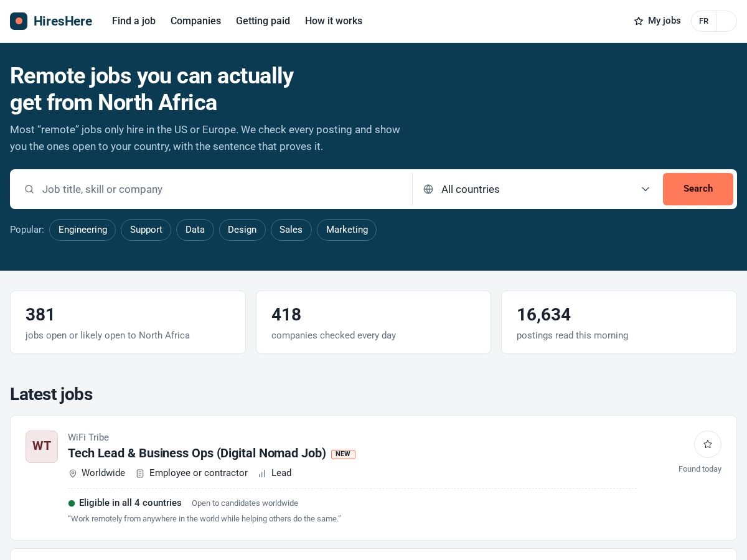Click the magnifier icon in search box
This screenshot has width=747, height=560.
pyautogui.click(x=29, y=189)
